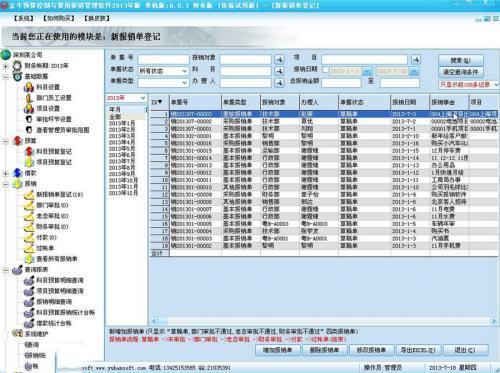This screenshot has width=500, height=373.
Task: Click the 查看管理员审批范围 icon
Action: [x=29, y=130]
